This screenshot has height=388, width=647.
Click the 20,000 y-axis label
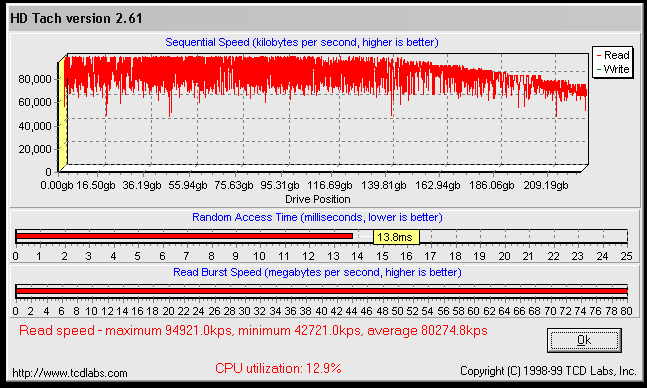click(x=35, y=149)
